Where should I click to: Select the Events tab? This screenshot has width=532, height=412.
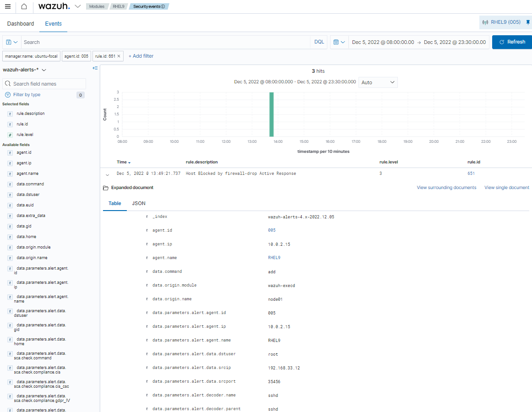pos(53,24)
